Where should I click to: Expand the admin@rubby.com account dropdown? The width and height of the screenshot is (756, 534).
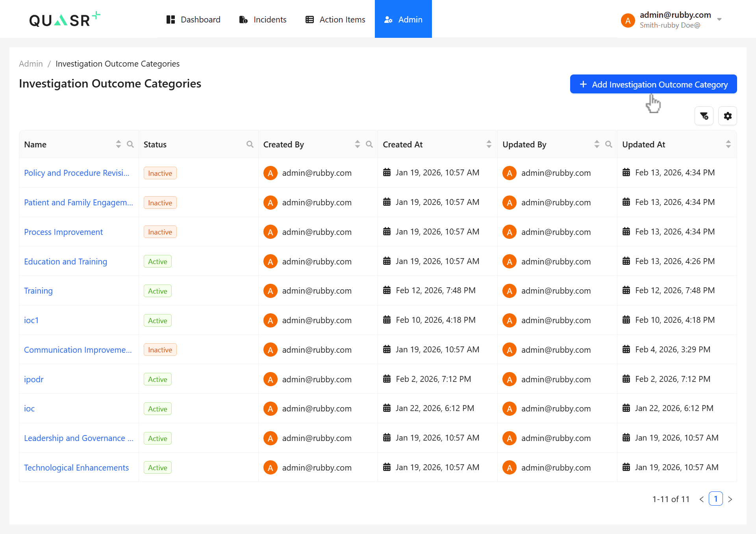719,19
